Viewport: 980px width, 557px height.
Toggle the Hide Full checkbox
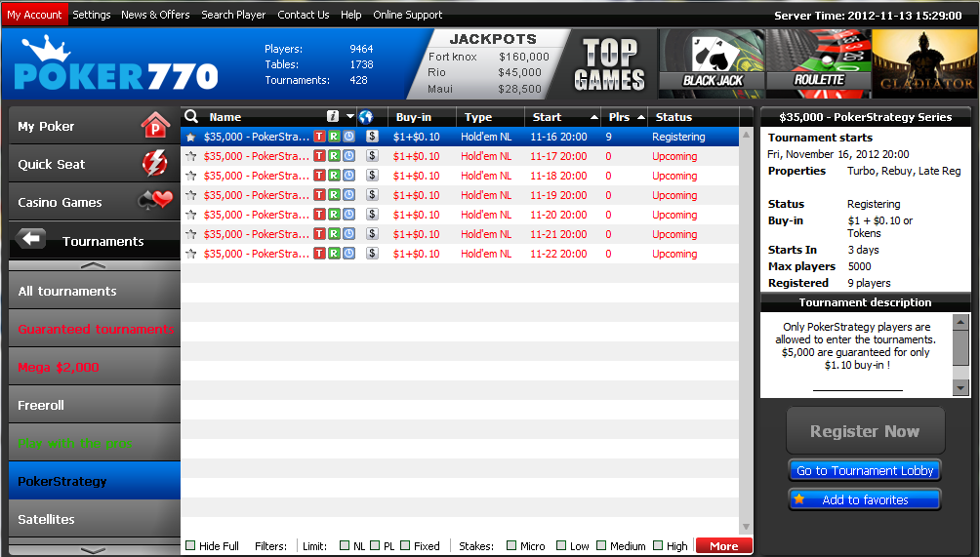190,545
